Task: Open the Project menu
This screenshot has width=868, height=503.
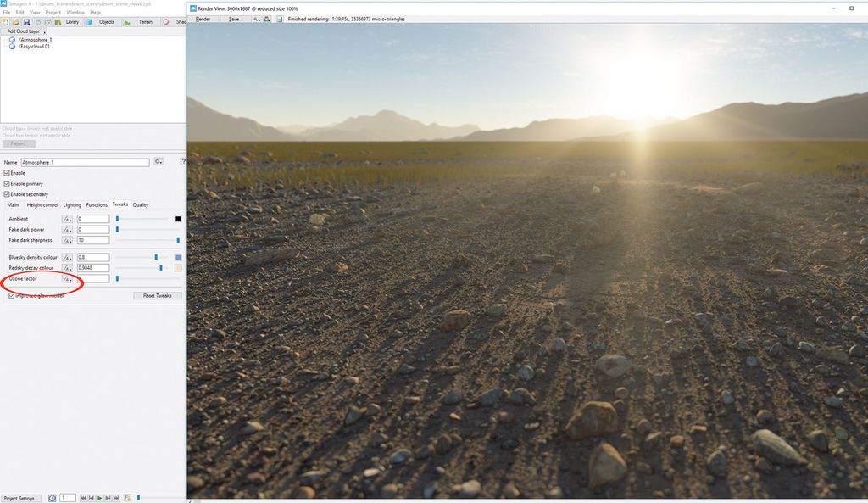Action: pyautogui.click(x=54, y=12)
